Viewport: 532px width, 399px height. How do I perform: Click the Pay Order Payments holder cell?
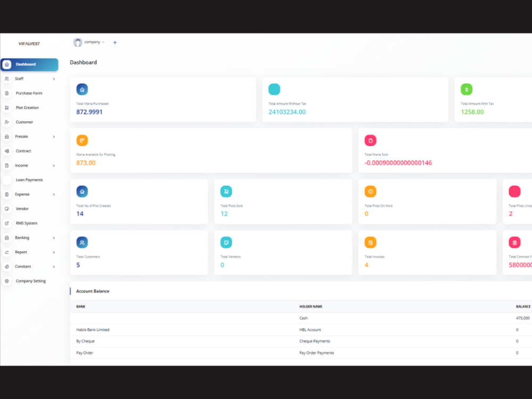317,353
